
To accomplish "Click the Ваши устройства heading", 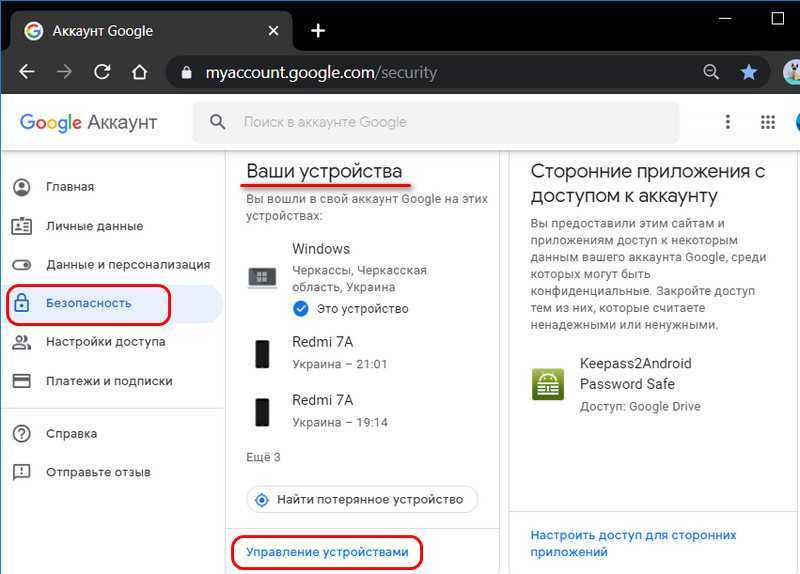I will [324, 171].
